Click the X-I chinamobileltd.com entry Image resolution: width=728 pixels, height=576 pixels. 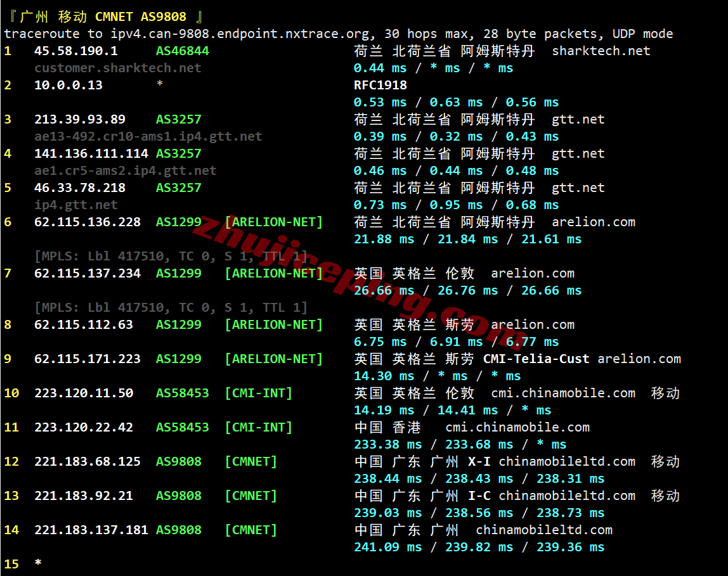coord(552,462)
